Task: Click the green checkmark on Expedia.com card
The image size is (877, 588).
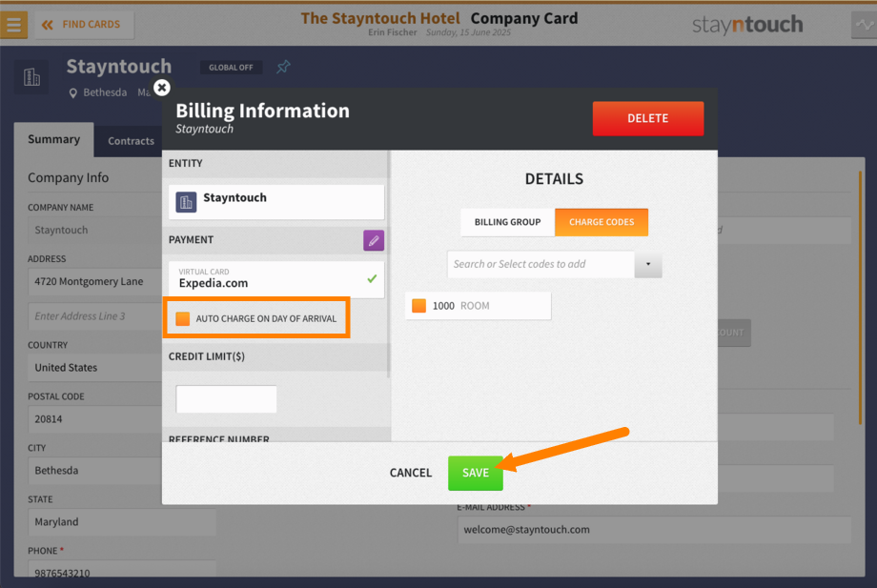Action: 372,278
